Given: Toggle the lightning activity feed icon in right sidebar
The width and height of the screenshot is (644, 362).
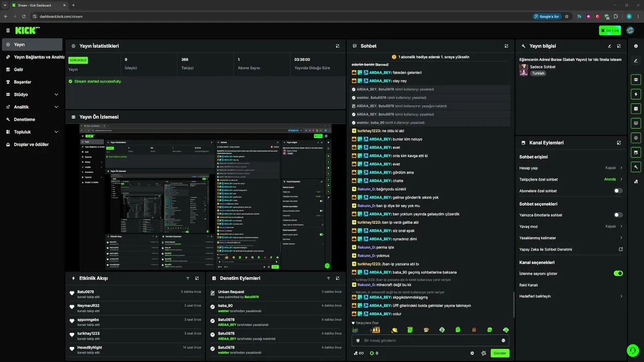Looking at the screenshot, I should (636, 94).
